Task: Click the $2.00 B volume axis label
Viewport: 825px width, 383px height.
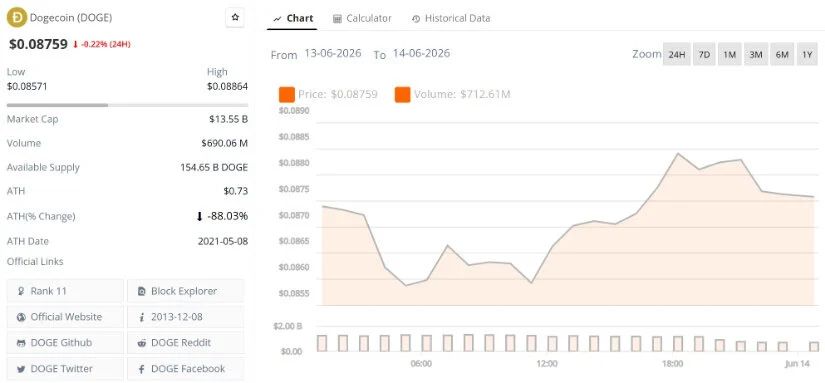Action: [287, 326]
